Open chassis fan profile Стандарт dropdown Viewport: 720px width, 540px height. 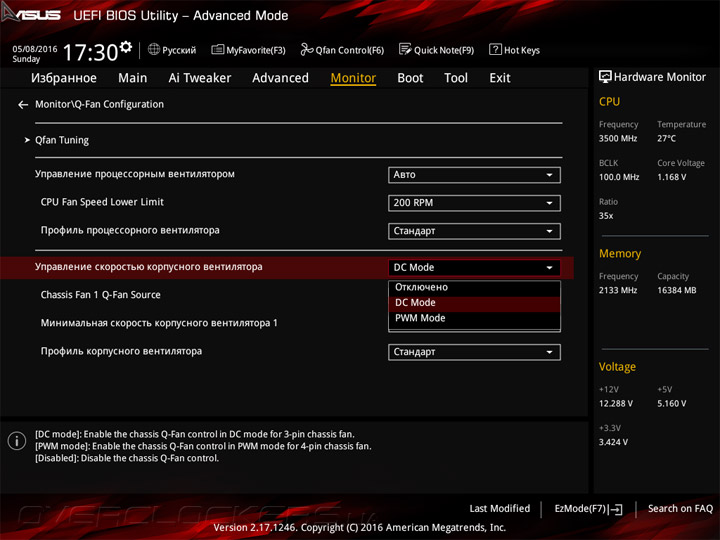474,352
